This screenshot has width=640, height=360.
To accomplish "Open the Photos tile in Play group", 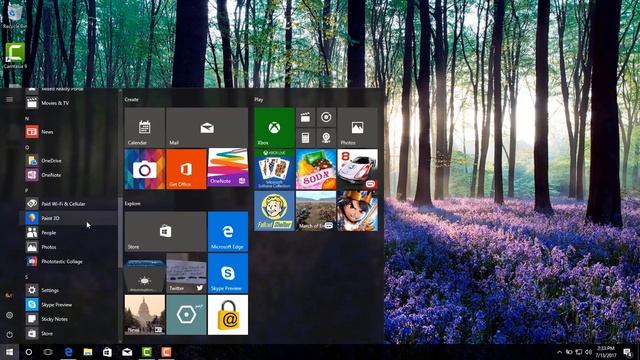I will [358, 127].
